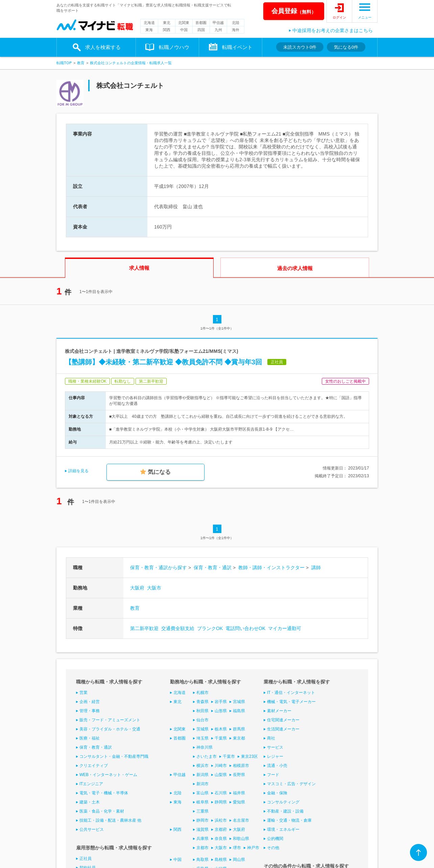Open ブランクOK feature link
Screen dimensions: 434x868
210,628
